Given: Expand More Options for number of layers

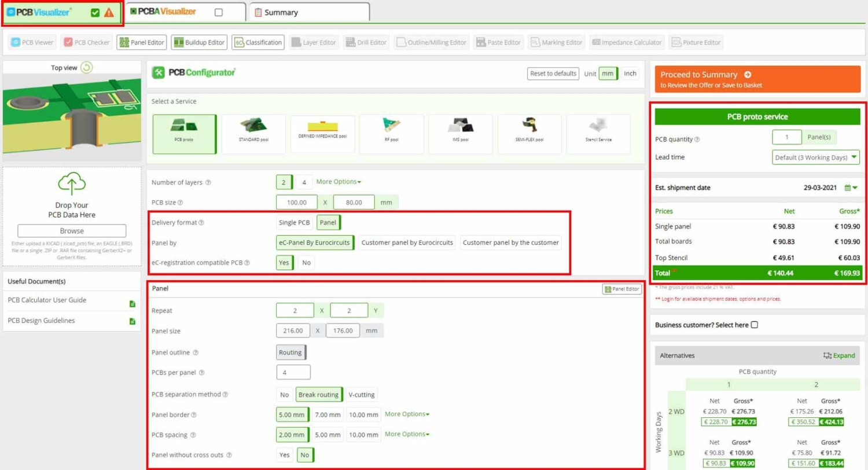Looking at the screenshot, I should [x=339, y=182].
